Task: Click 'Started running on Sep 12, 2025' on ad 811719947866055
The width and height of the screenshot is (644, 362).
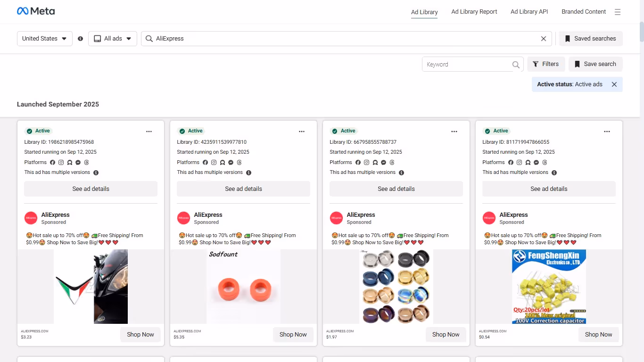Action: [x=519, y=152]
